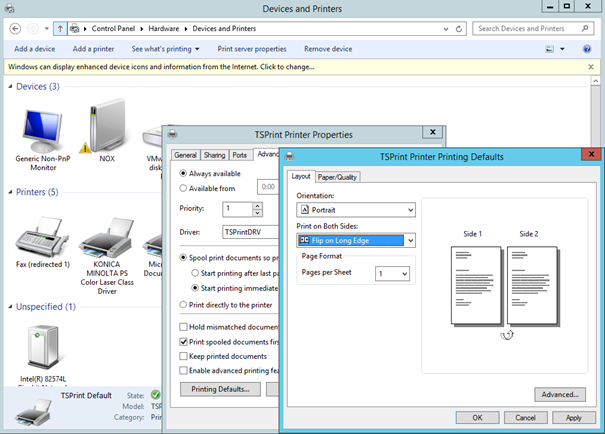This screenshot has height=434, width=605.
Task: Click the Back navigation arrow
Action: (x=16, y=29)
